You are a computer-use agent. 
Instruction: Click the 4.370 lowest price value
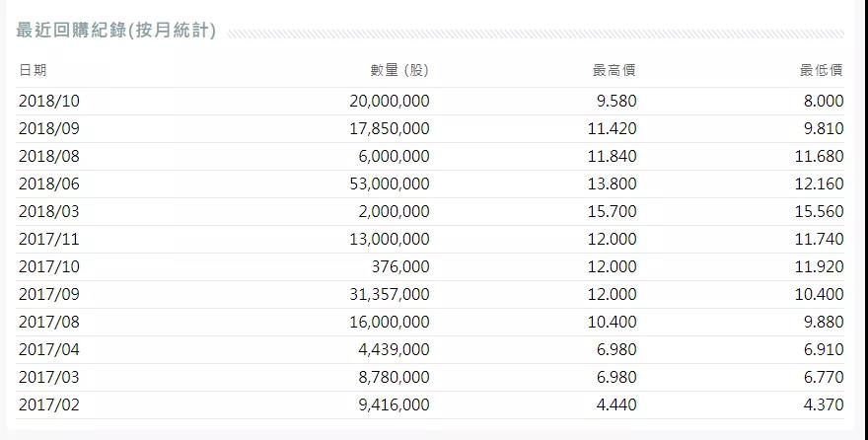(825, 404)
